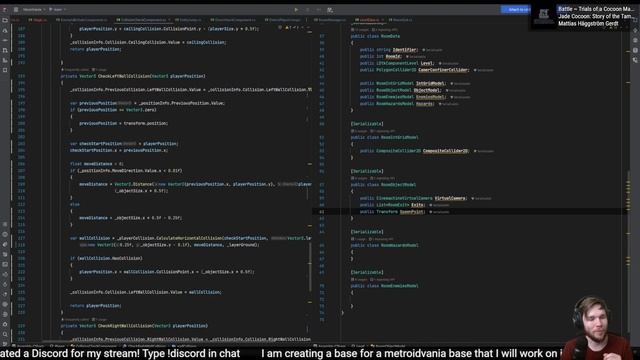Viewport: 640px width, 360px height.
Task: Click the Identifier field in RoomData
Action: tap(404, 49)
